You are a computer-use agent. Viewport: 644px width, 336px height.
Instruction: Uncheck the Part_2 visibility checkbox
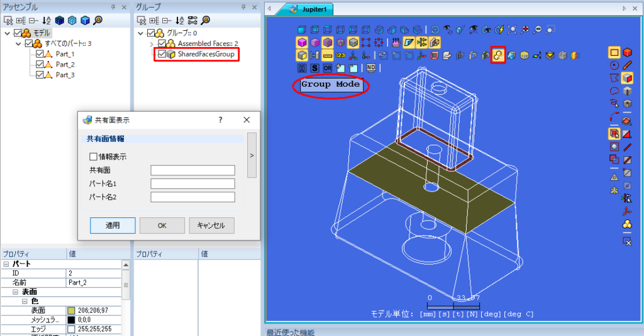click(40, 64)
